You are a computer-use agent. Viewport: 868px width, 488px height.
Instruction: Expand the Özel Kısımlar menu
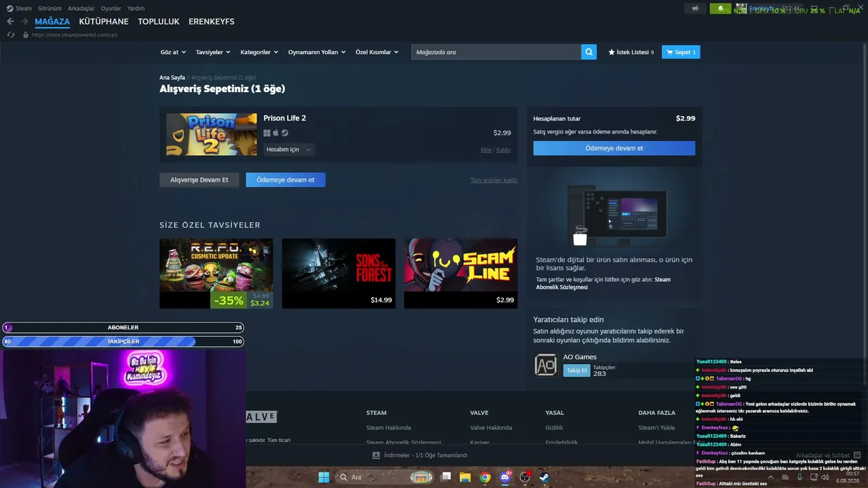pyautogui.click(x=377, y=52)
